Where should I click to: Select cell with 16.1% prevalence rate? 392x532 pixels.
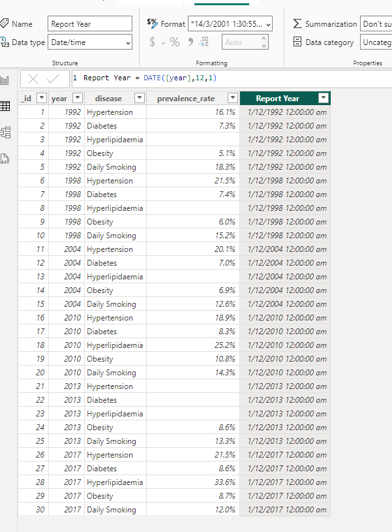pyautogui.click(x=193, y=112)
